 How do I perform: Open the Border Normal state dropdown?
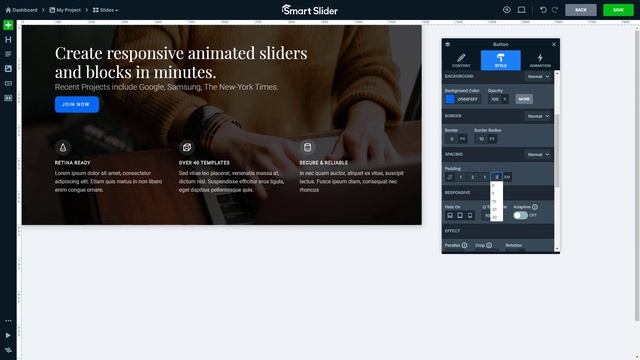coord(538,116)
